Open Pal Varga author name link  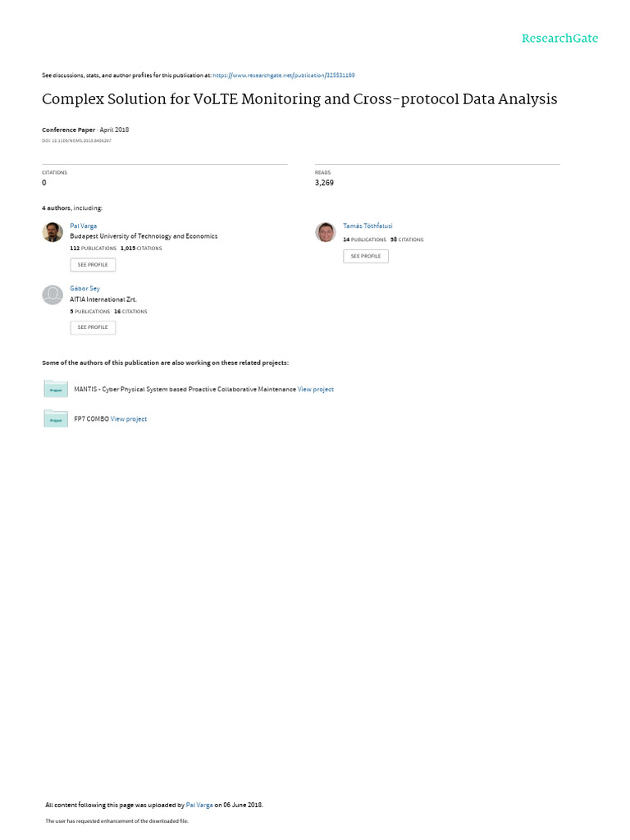83,226
